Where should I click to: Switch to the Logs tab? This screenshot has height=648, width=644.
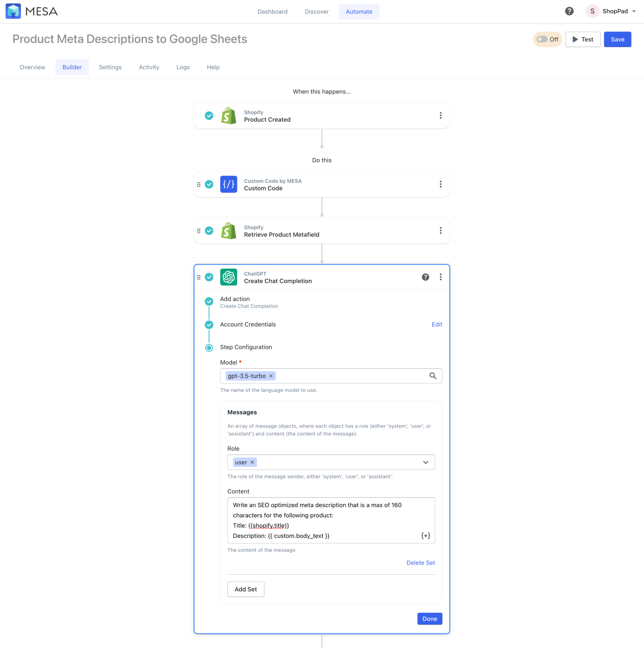click(183, 67)
